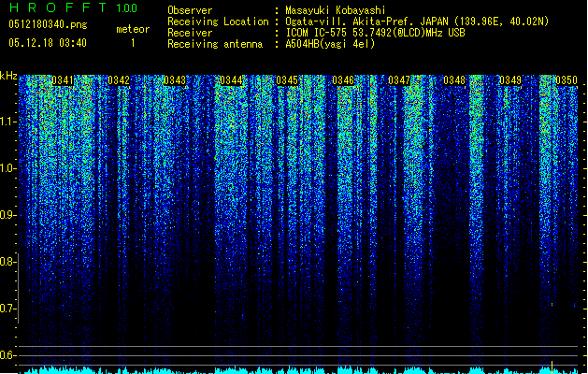
Task: Click the 0345 time marker
Action: tap(287, 80)
